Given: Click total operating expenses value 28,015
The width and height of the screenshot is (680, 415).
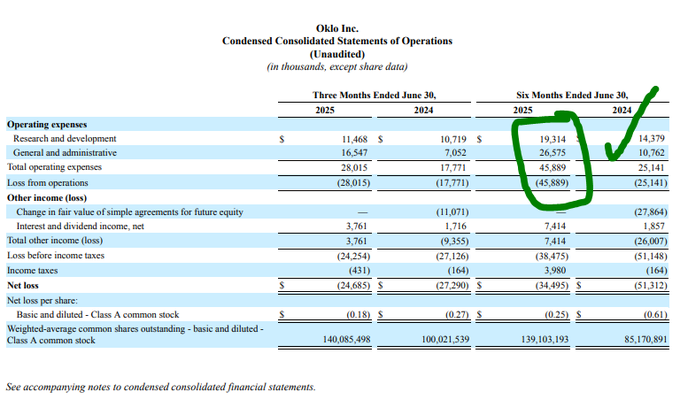Looking at the screenshot, I should (x=354, y=167).
